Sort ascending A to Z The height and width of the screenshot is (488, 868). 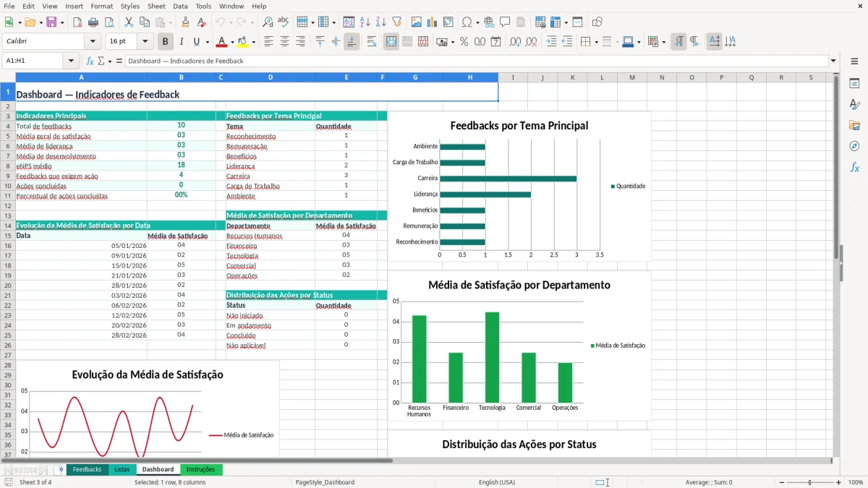pos(365,22)
